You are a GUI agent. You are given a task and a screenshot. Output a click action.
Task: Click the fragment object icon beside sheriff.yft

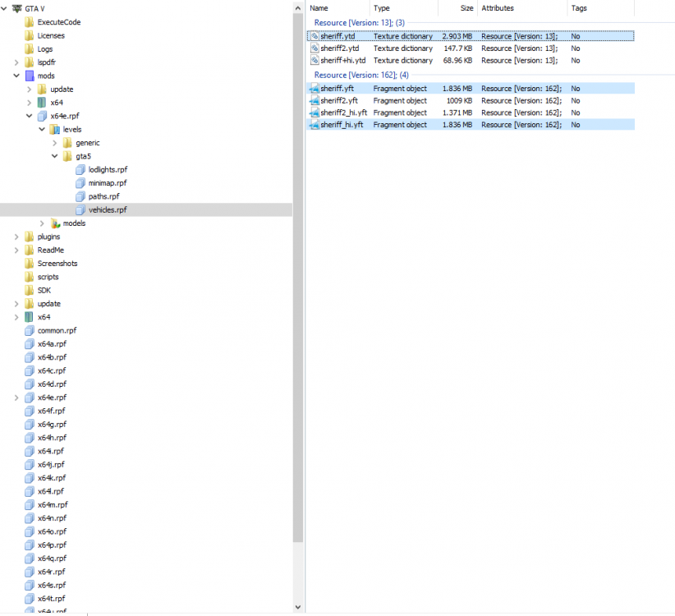click(x=314, y=88)
